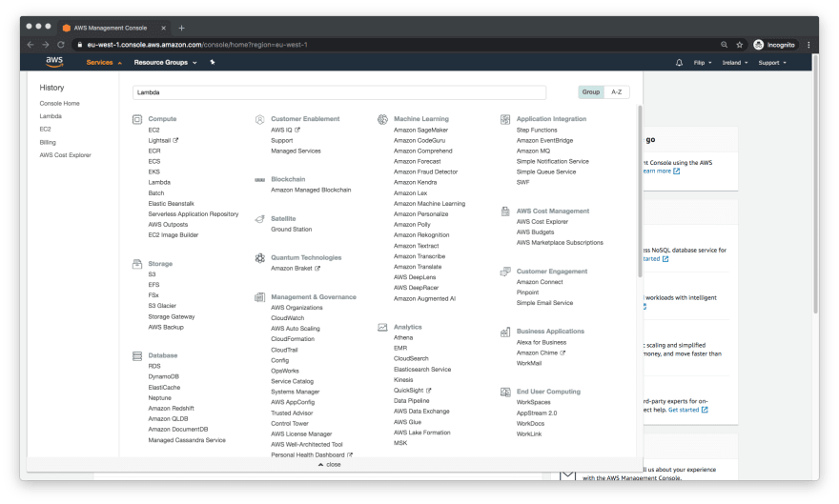This screenshot has height=504, width=839.
Task: Open the Chrome three-dot menu
Action: 808,45
